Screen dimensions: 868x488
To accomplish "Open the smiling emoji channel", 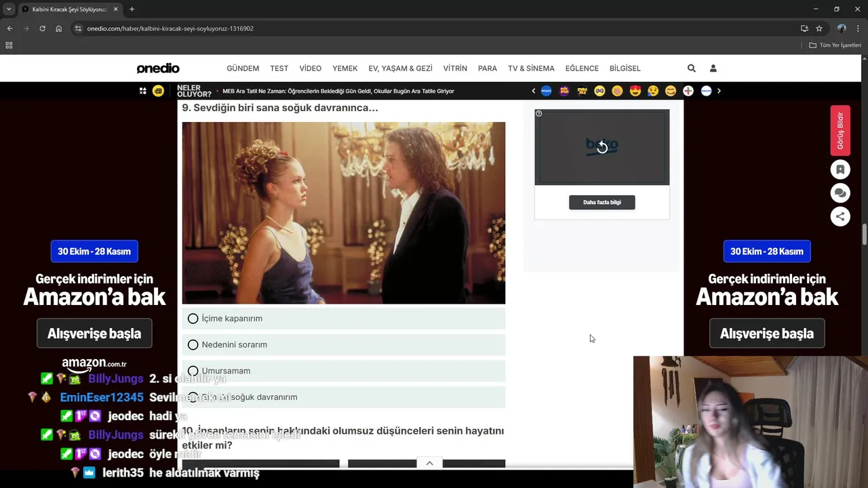I will pos(671,91).
